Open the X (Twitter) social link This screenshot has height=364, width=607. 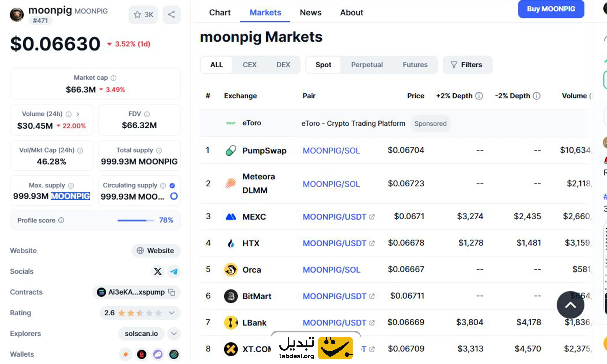(x=158, y=271)
